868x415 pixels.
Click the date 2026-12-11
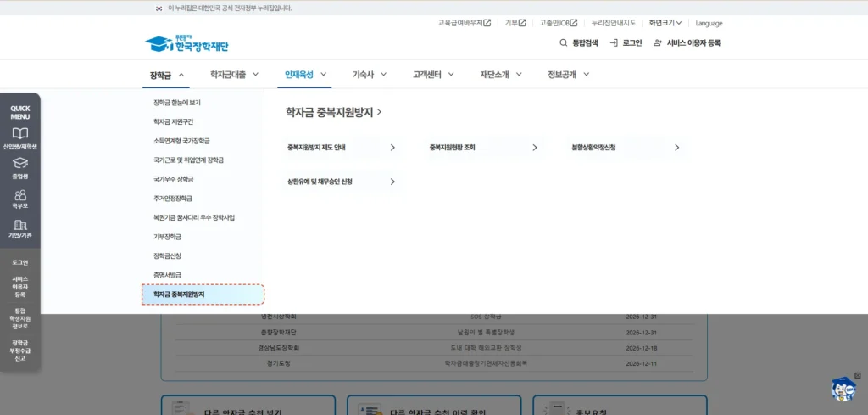click(x=641, y=363)
